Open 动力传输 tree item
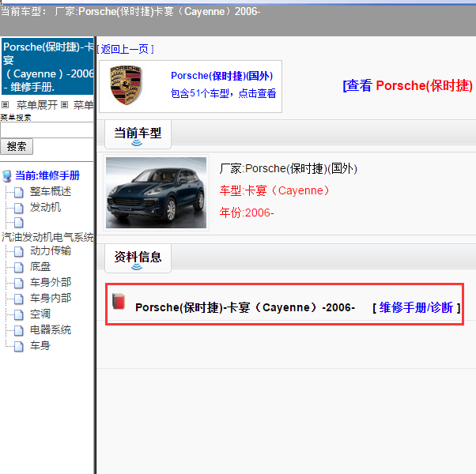Viewport: 476px width, 474px height. point(51,250)
